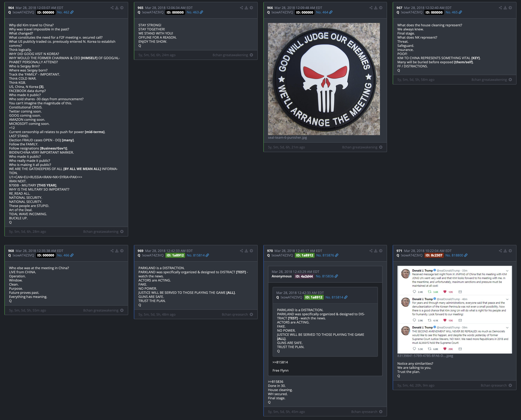Click the share icon on post 964
Image resolution: width=521 pixels, height=420 pixels.
(112, 8)
